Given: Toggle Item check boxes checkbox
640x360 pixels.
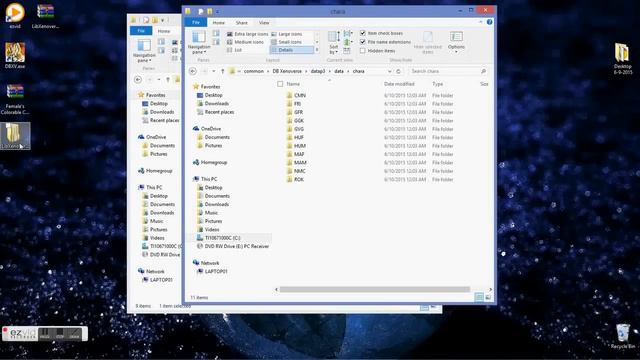Looking at the screenshot, I should (363, 33).
